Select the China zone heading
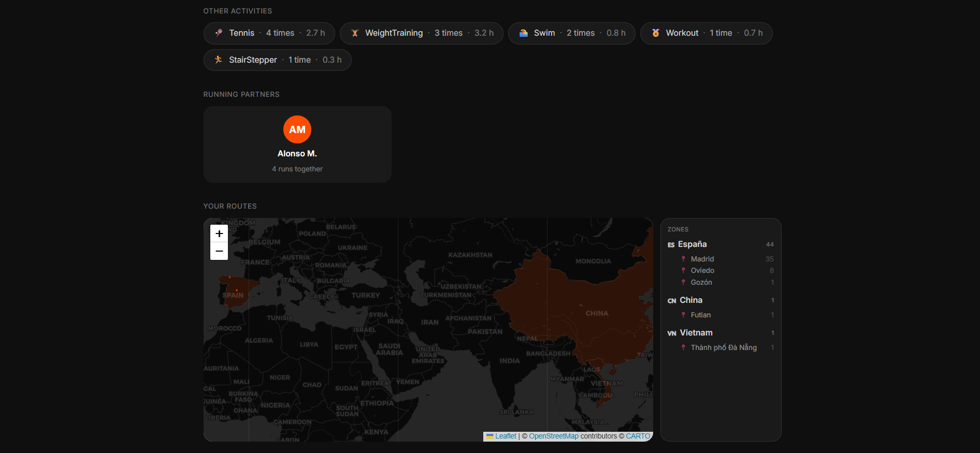The width and height of the screenshot is (980, 453). click(691, 300)
